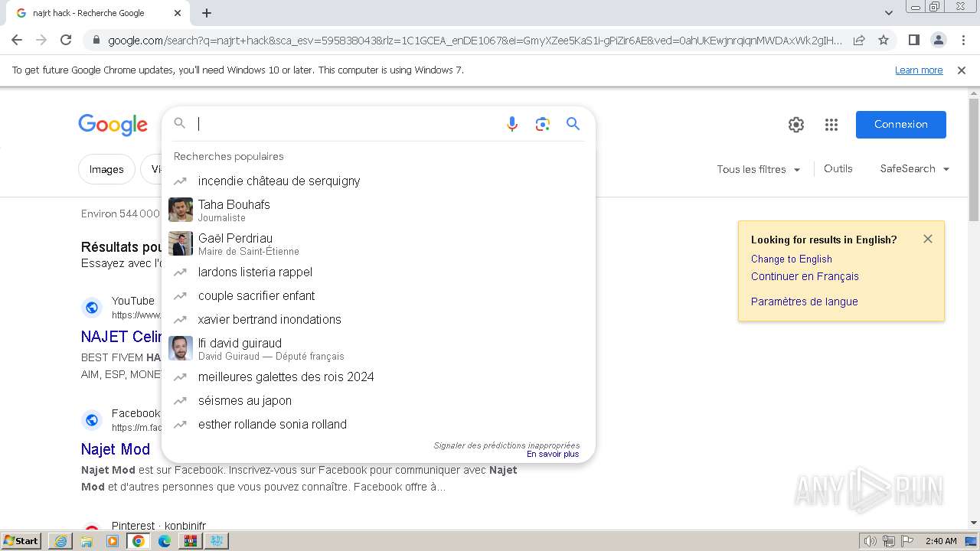Open Google settings gear icon
Viewport: 980px width, 551px height.
pos(796,125)
